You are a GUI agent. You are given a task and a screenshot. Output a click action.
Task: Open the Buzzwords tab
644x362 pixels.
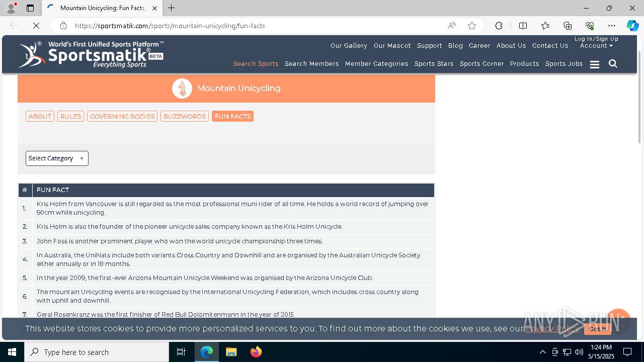tap(185, 116)
